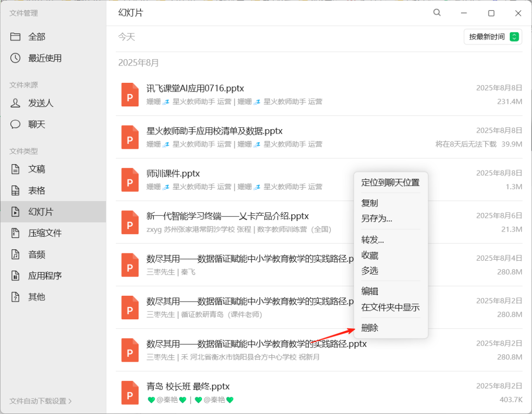Open the 讯飞课堂AI应用0716.pptx file thumbnail
Screen dimensions: 532x414
[130, 94]
